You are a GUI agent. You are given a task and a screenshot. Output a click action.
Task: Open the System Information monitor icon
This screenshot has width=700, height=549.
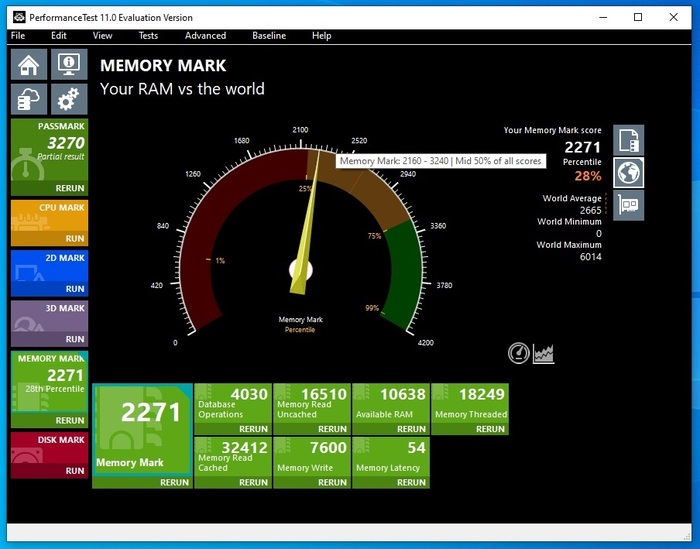(x=69, y=65)
